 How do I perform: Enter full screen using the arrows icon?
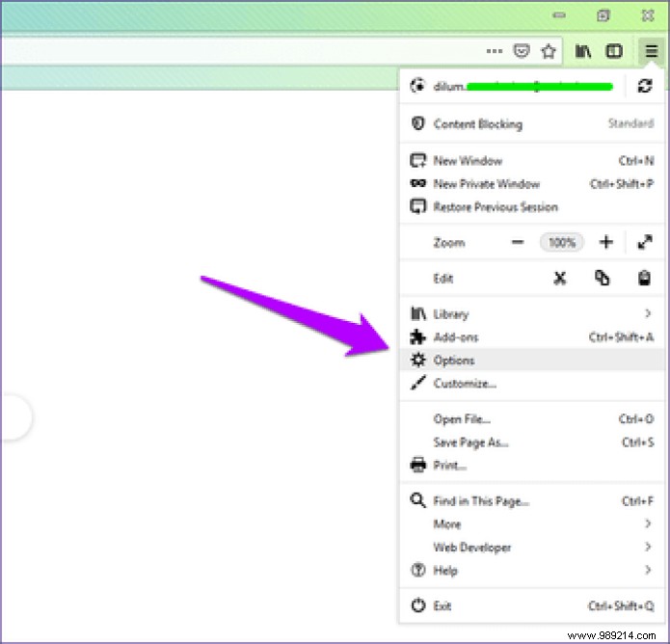645,242
